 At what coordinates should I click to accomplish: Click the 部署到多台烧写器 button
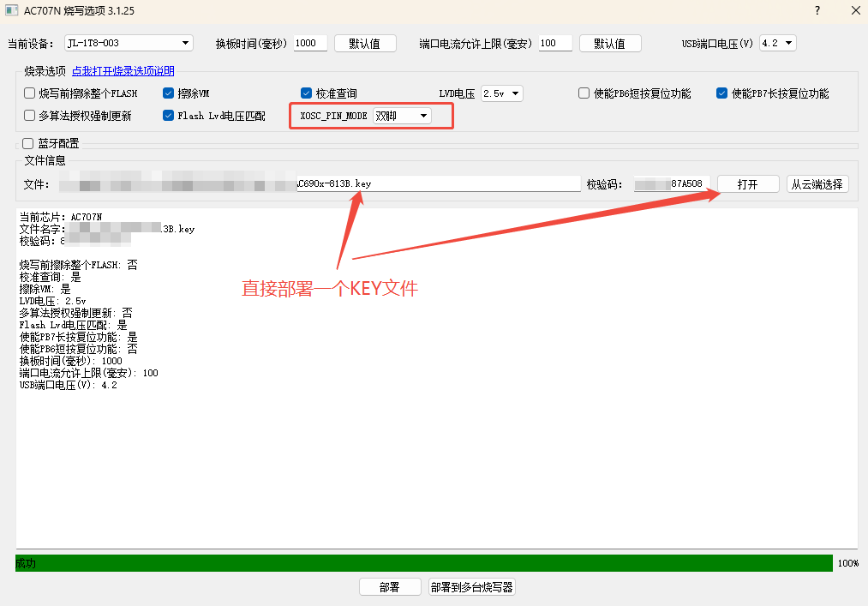(x=472, y=586)
